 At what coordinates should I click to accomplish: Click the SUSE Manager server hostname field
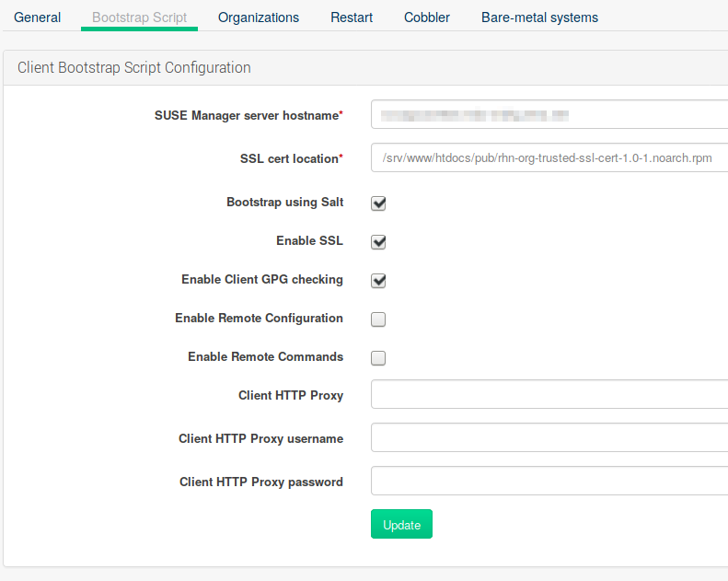pos(549,116)
